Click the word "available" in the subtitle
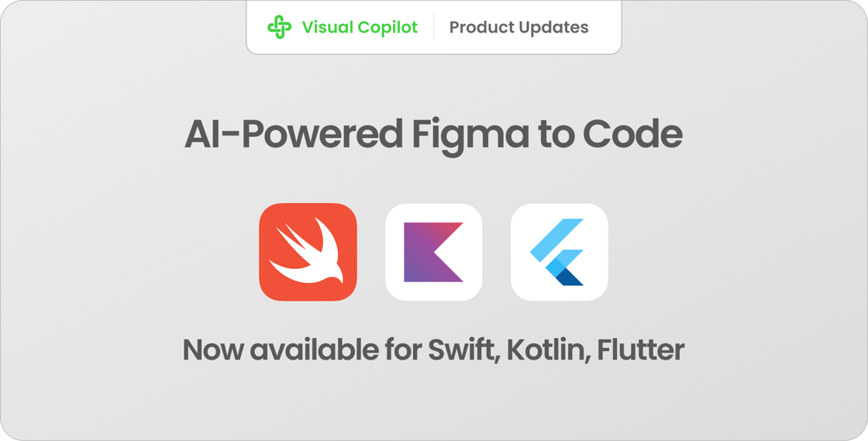The image size is (868, 441). pos(315,350)
